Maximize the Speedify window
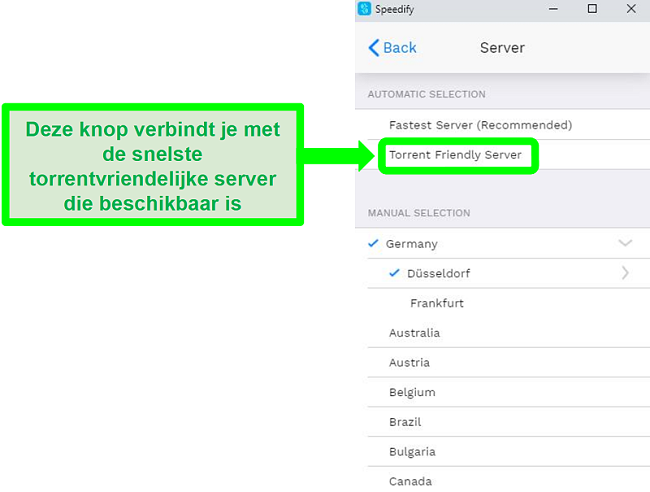The width and height of the screenshot is (650, 492). [592, 9]
